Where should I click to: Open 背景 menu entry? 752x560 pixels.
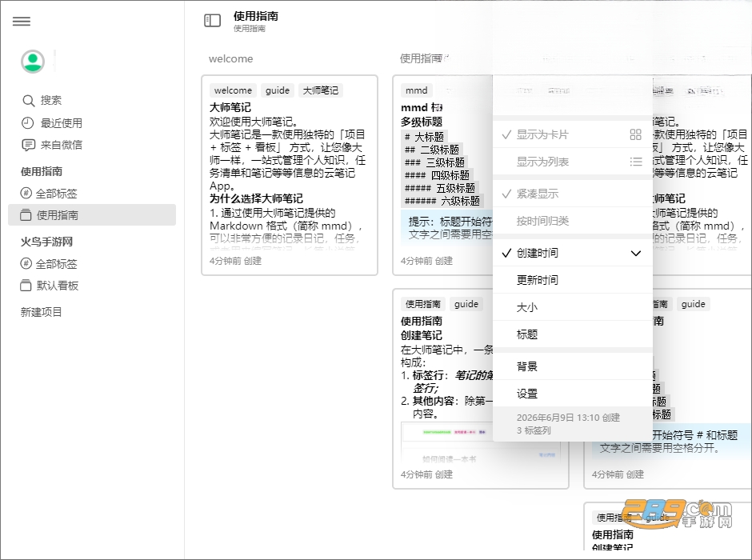[x=573, y=366]
